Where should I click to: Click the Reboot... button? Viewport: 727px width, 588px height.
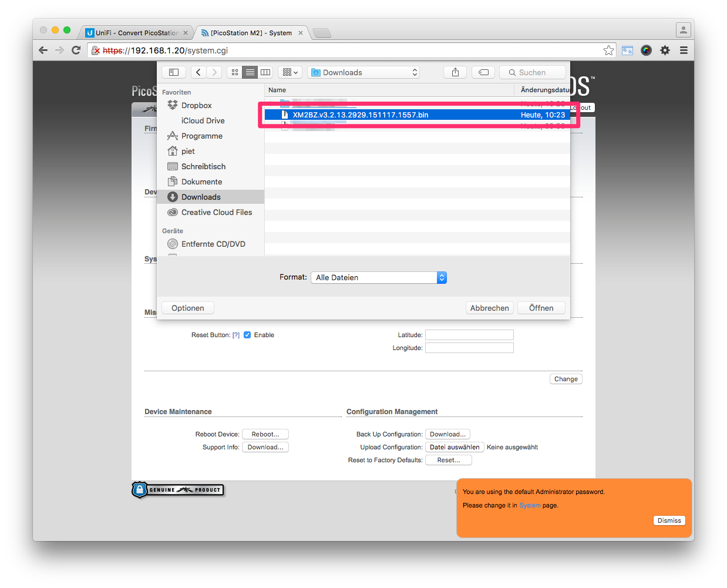click(x=265, y=434)
